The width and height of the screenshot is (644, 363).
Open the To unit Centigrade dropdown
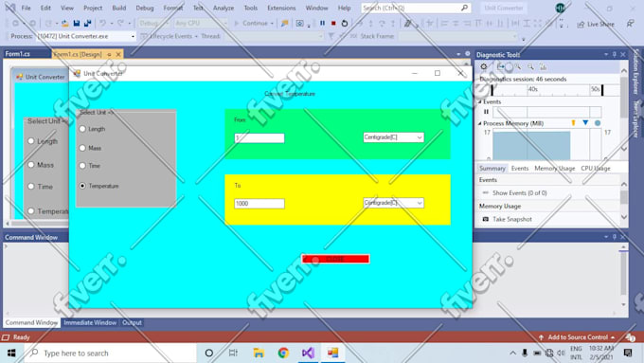click(x=420, y=203)
